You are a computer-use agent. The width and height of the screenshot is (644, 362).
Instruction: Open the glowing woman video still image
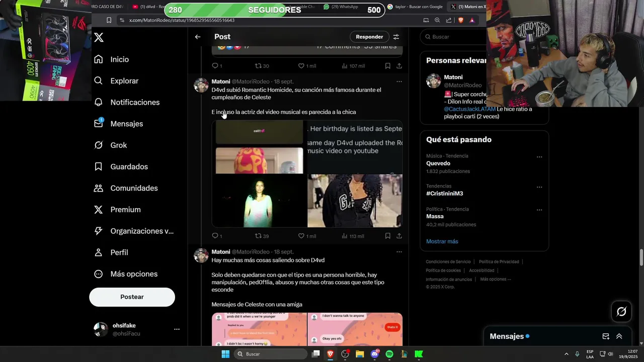pyautogui.click(x=259, y=201)
